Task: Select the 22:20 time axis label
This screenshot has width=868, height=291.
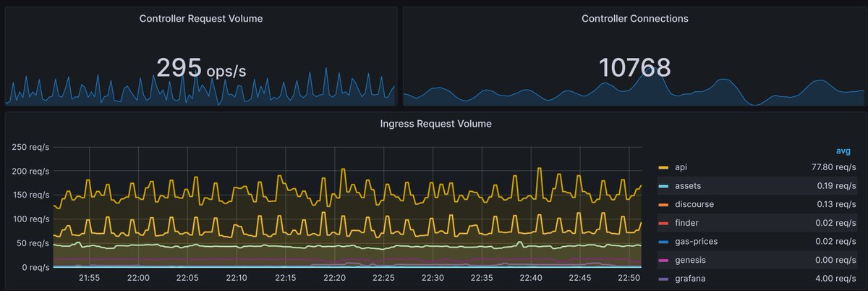Action: (334, 278)
